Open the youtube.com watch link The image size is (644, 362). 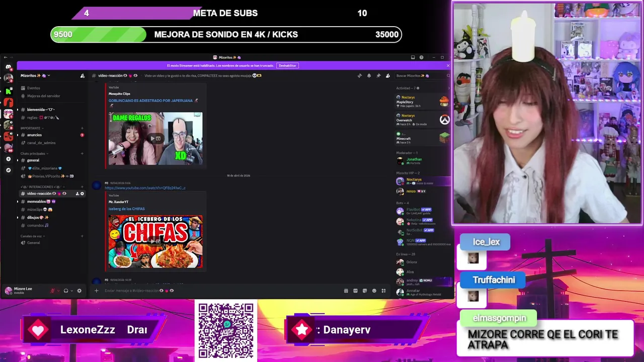tap(145, 188)
